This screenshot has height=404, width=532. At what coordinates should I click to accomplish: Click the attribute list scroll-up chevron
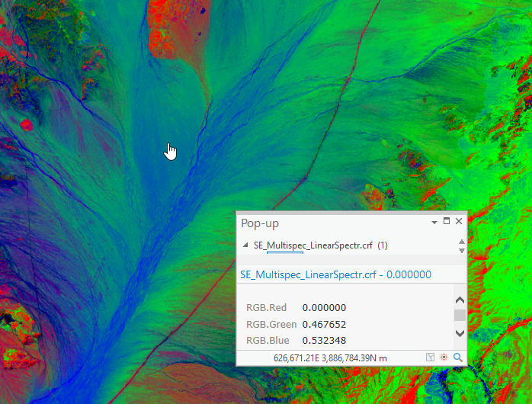(x=460, y=300)
